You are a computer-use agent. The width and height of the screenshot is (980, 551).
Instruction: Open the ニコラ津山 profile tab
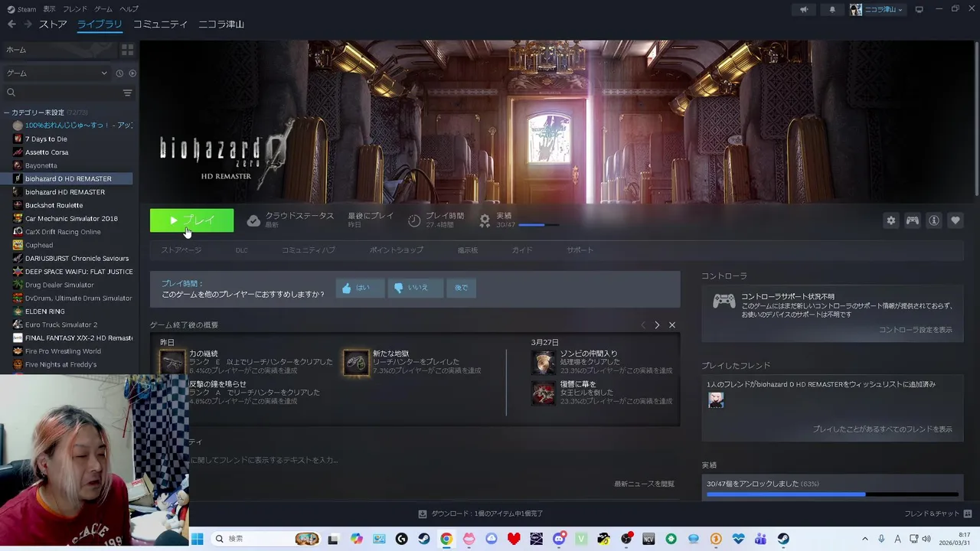[x=221, y=24]
